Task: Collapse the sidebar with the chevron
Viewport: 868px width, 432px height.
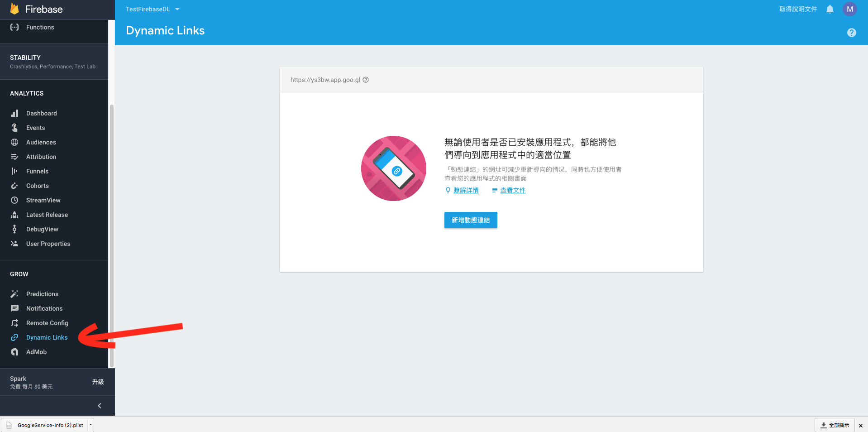Action: tap(100, 406)
